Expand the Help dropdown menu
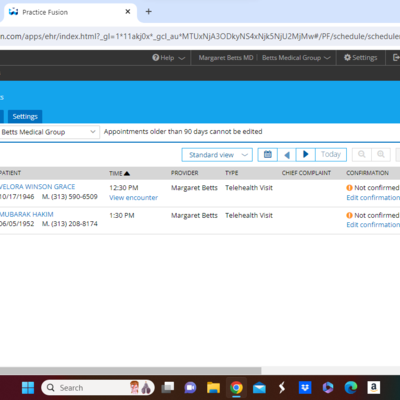The height and width of the screenshot is (400, 400). click(x=168, y=58)
